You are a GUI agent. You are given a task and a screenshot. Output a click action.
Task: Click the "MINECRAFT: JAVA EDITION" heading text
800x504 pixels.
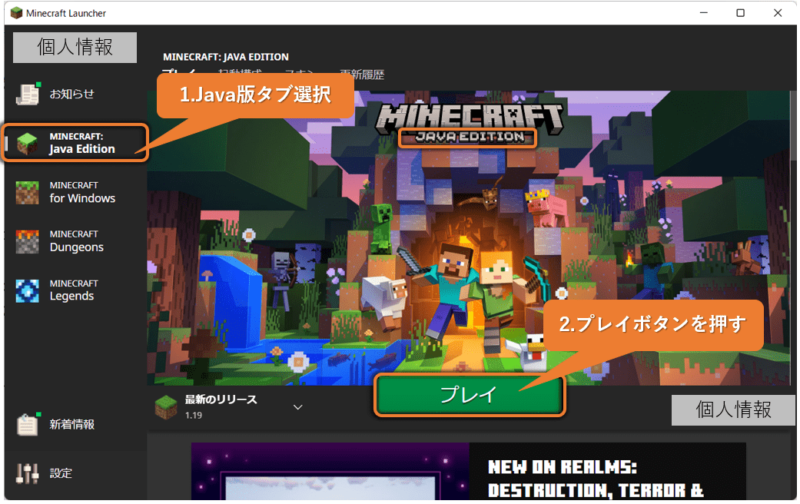[x=226, y=57]
